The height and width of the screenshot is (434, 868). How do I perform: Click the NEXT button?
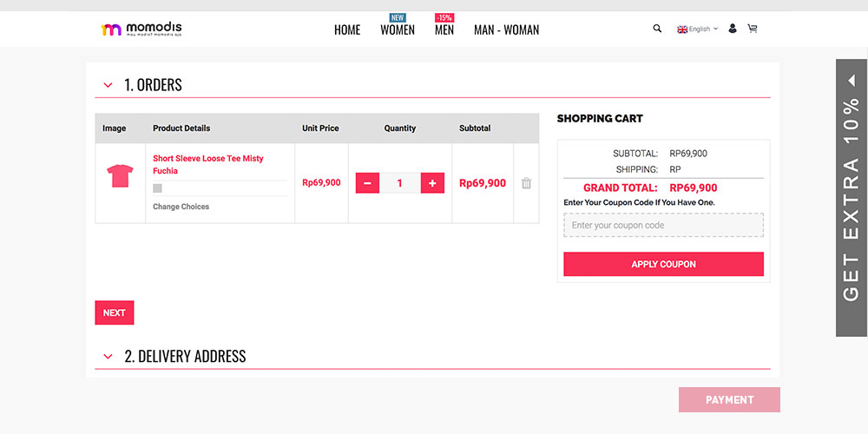click(114, 312)
